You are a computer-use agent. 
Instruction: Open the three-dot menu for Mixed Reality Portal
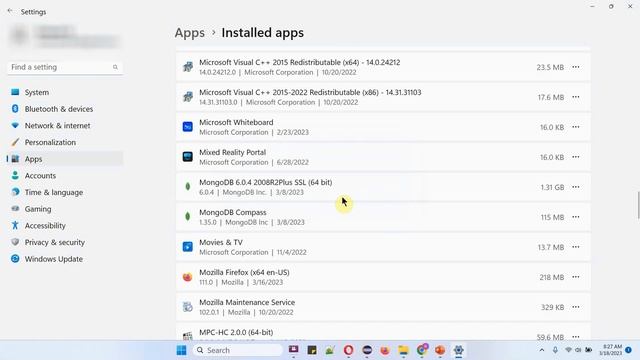coord(576,157)
